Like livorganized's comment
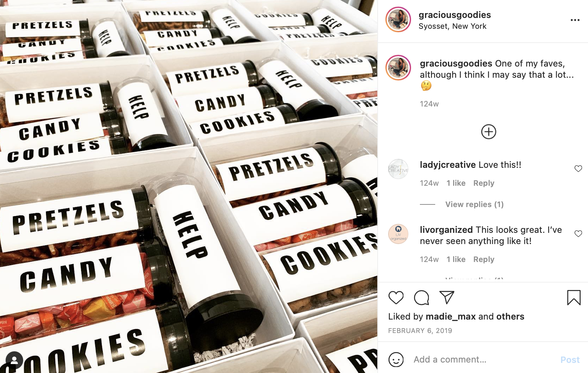The width and height of the screenshot is (588, 373). click(x=578, y=234)
